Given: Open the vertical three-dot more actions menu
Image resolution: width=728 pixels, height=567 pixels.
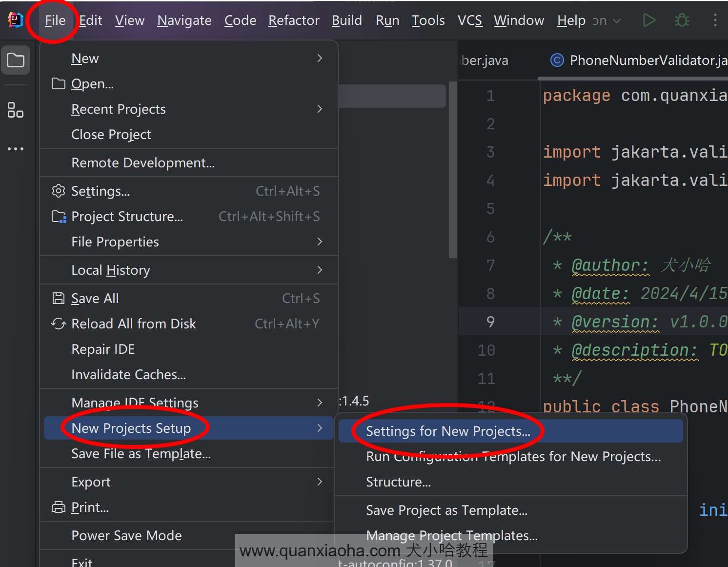Looking at the screenshot, I should click(715, 20).
